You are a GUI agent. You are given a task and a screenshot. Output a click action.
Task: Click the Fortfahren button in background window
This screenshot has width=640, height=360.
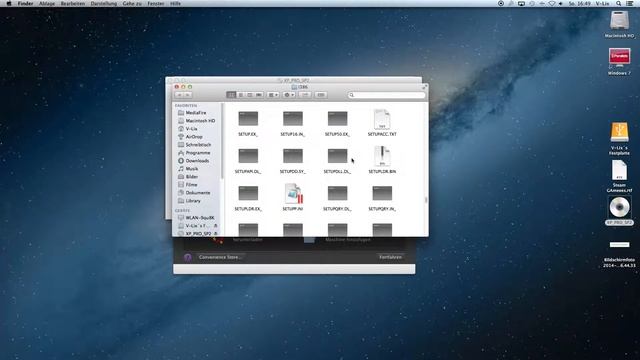pyautogui.click(x=391, y=257)
